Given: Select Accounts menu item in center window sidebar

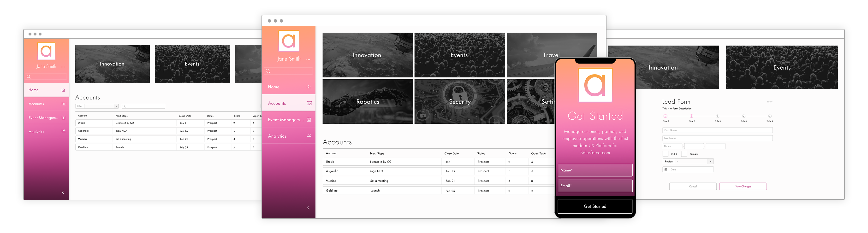Looking at the screenshot, I should click(289, 103).
